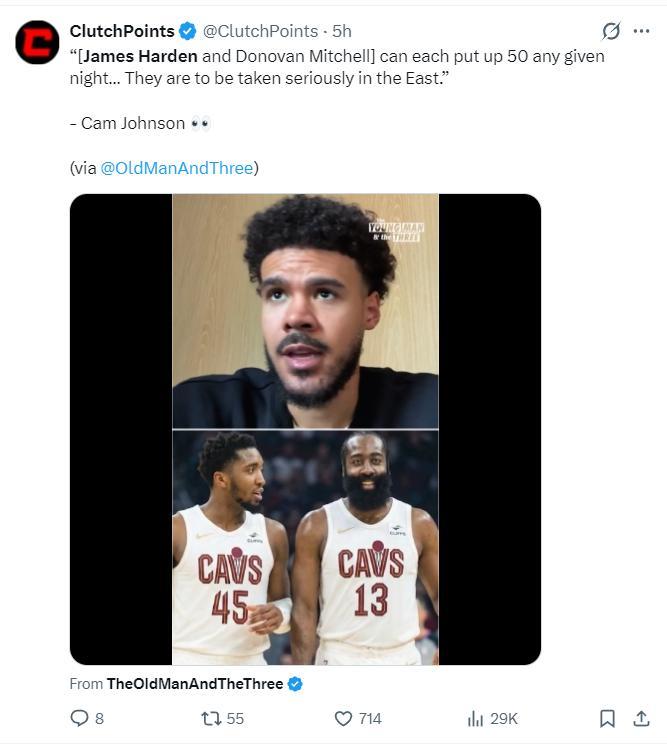Click the @ClutchPoints handle
The image size is (667, 745).
pos(261,32)
